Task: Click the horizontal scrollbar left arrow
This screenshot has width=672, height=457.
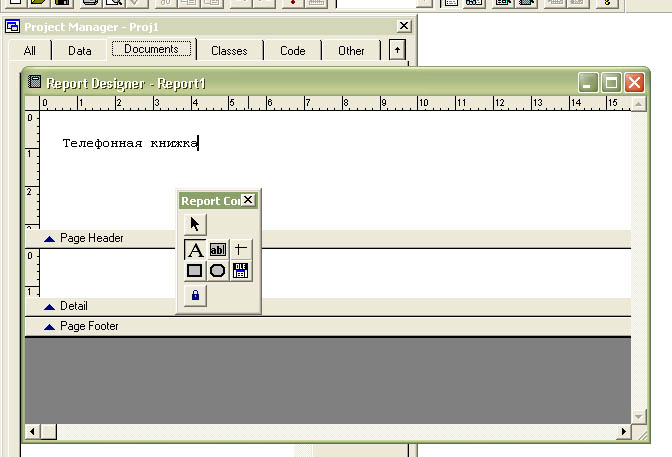Action: 33,432
